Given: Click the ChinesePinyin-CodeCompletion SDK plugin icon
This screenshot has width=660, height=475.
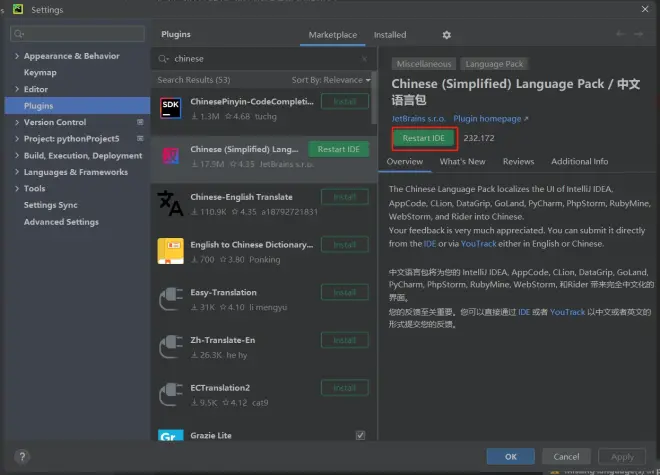Looking at the screenshot, I should pyautogui.click(x=170, y=108).
